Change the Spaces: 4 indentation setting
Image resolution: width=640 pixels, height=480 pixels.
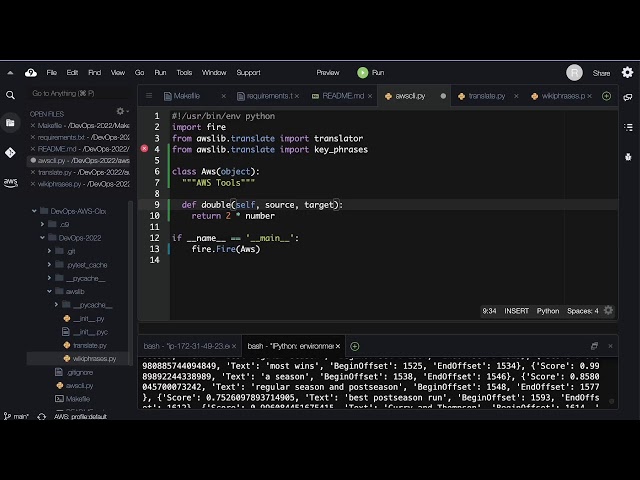[582, 311]
